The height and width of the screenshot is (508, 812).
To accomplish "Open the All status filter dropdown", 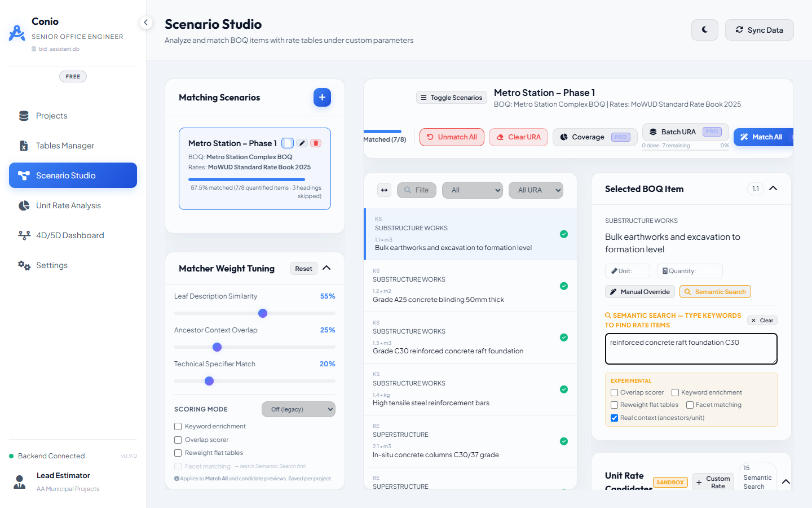I will tap(473, 190).
